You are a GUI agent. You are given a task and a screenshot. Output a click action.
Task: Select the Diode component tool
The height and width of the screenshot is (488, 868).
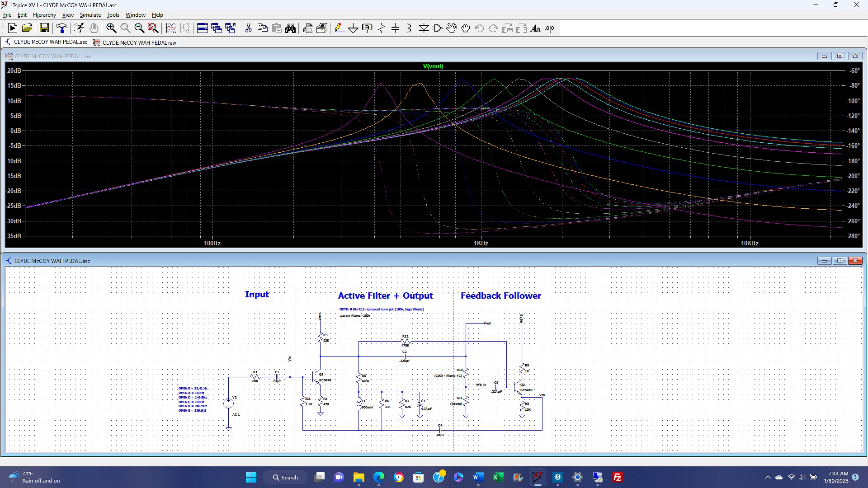pyautogui.click(x=424, y=28)
